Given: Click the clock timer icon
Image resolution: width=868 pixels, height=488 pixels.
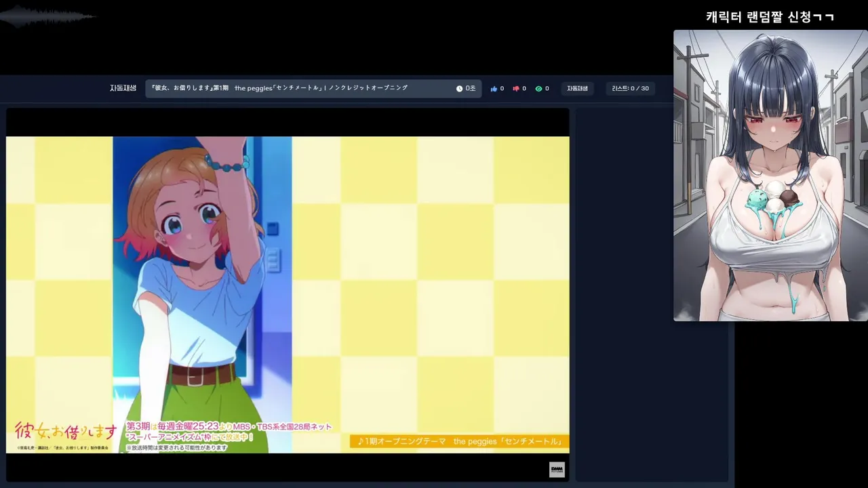Looking at the screenshot, I should tap(459, 89).
